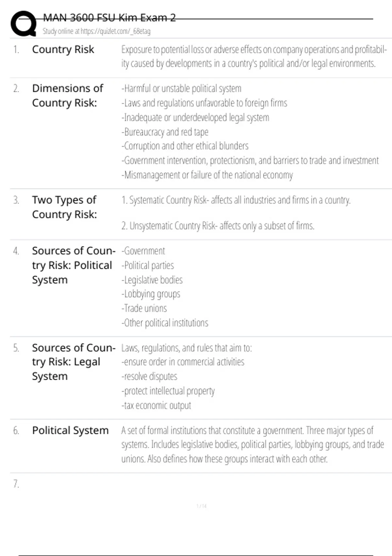This screenshot has width=392, height=556.
Task: Click the Dimensions of Country Risk term
Action: coord(68,96)
